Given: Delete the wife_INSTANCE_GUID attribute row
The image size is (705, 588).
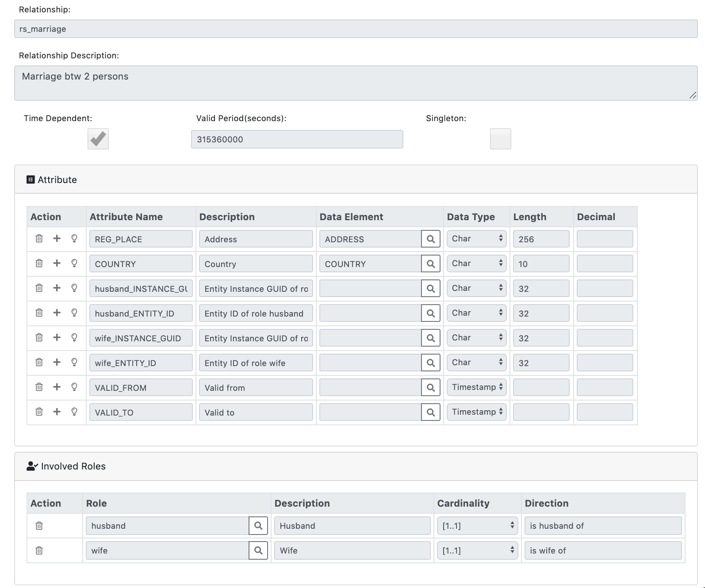Looking at the screenshot, I should (x=39, y=338).
